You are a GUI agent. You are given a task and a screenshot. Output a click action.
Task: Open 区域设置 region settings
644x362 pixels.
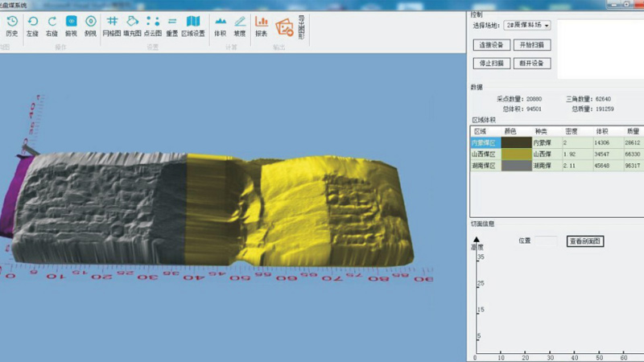click(193, 26)
